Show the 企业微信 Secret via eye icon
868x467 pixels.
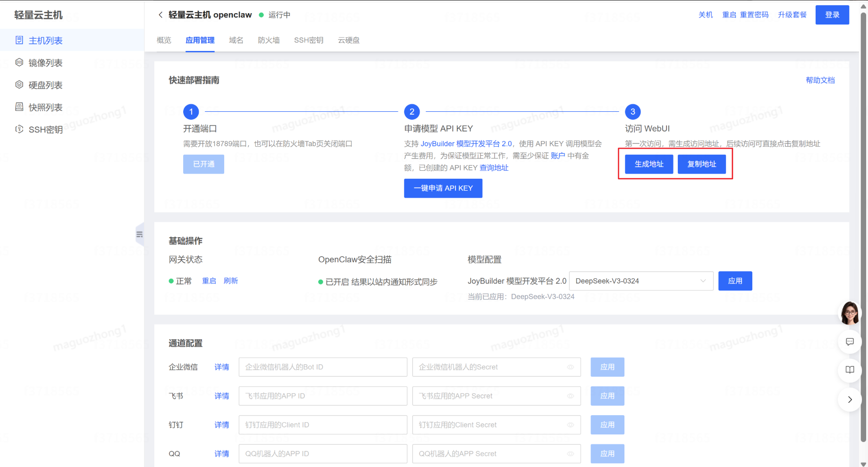pos(570,367)
